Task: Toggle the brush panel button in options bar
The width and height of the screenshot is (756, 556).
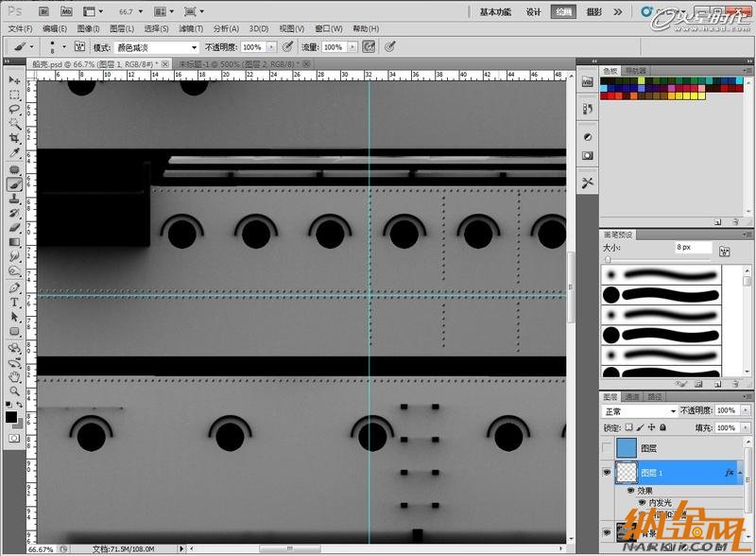Action: click(80, 47)
